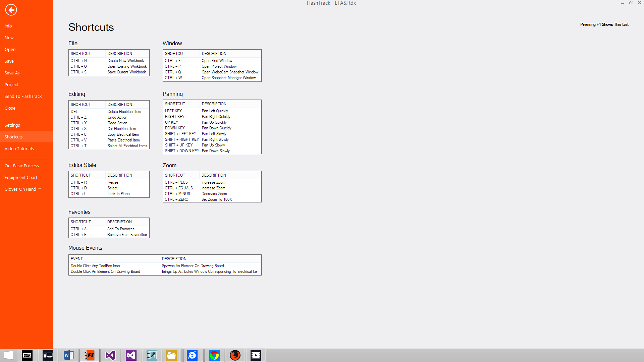The width and height of the screenshot is (644, 362).
Task: Select the Copy Electrical Item row
Action: (x=109, y=134)
